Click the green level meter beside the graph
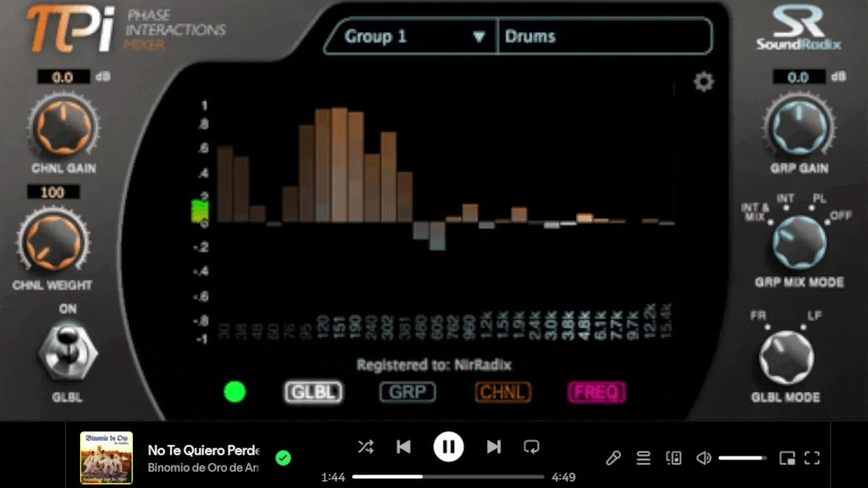Image resolution: width=868 pixels, height=488 pixels. click(200, 211)
